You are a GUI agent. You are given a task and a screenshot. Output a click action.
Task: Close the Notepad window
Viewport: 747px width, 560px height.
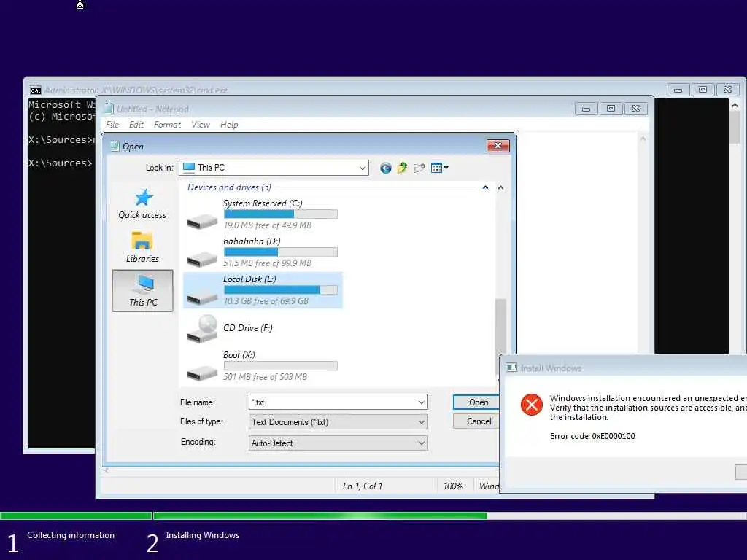pos(635,109)
